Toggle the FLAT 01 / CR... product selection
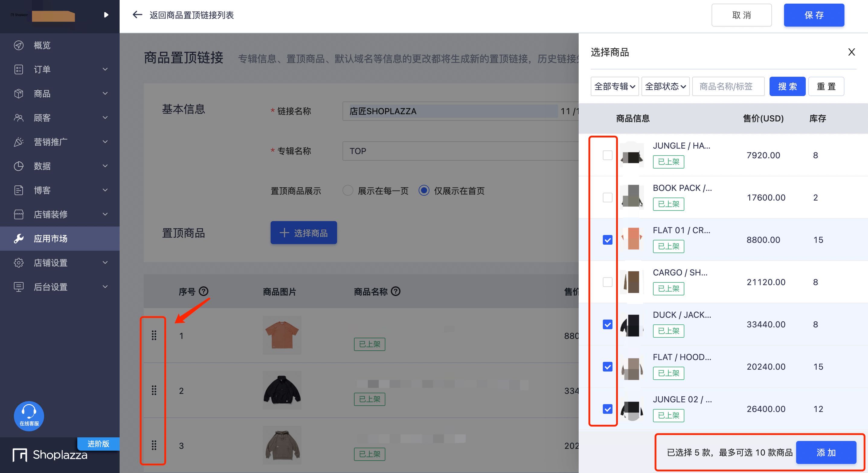The width and height of the screenshot is (868, 473). 608,240
